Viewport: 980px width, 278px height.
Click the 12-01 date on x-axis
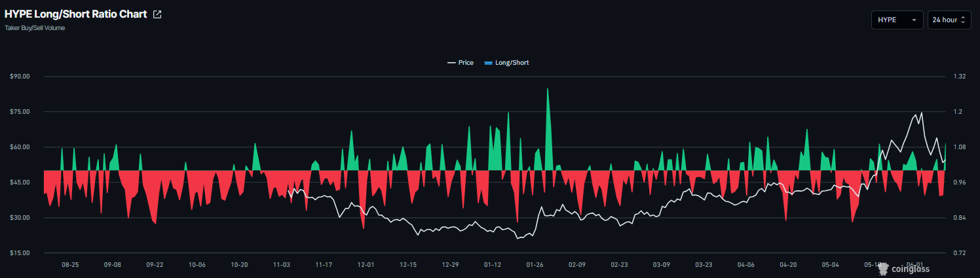(x=366, y=265)
